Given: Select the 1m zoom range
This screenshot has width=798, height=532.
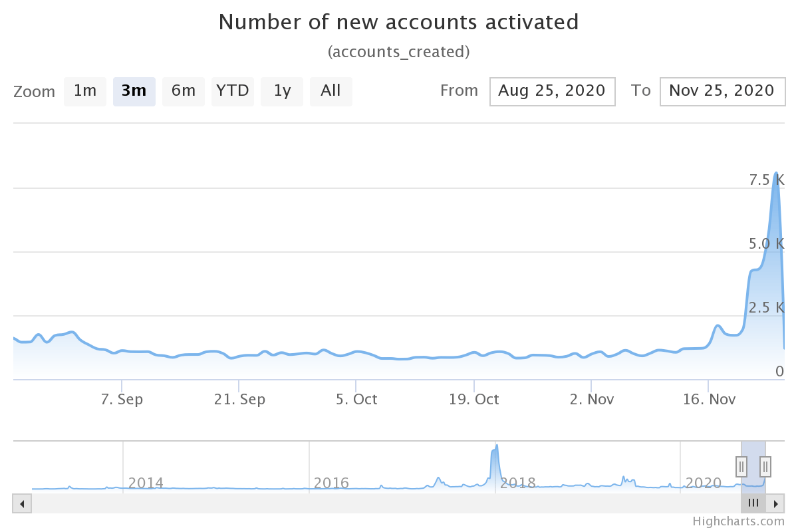Looking at the screenshot, I should [x=85, y=92].
